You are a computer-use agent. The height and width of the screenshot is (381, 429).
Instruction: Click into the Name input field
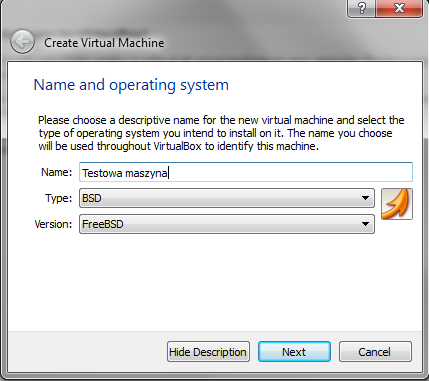[246, 172]
